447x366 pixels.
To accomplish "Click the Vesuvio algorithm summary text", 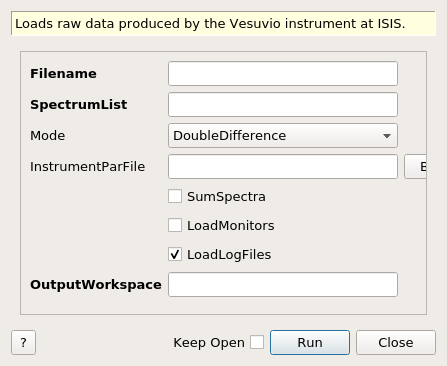I will pos(210,24).
